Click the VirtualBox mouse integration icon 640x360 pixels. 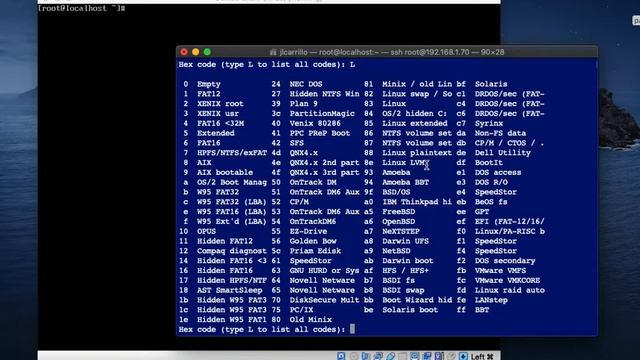pyautogui.click(x=451, y=356)
